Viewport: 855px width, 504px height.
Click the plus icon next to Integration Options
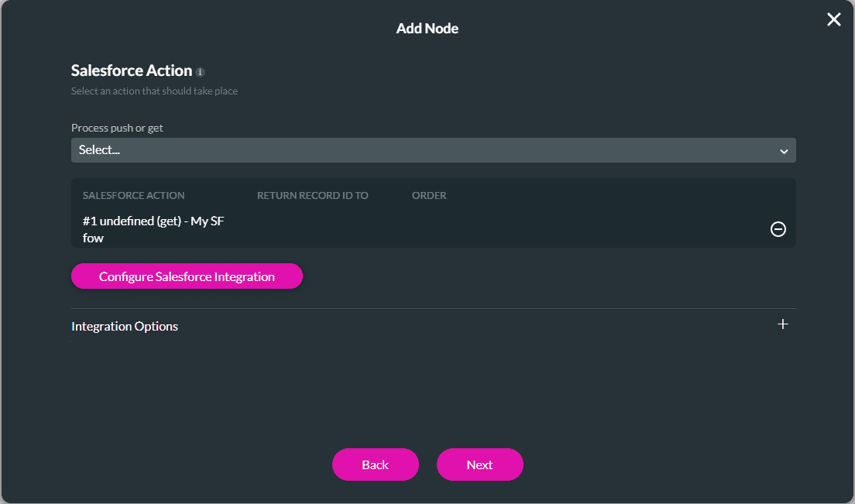(x=782, y=324)
